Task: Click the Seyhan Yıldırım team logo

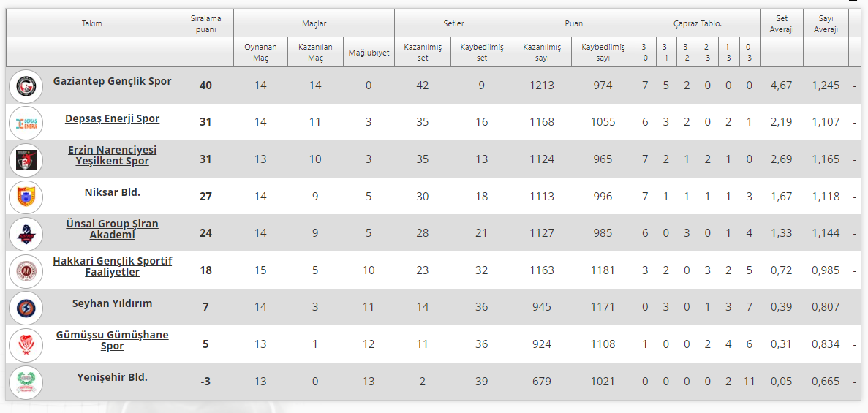Action: [x=26, y=308]
